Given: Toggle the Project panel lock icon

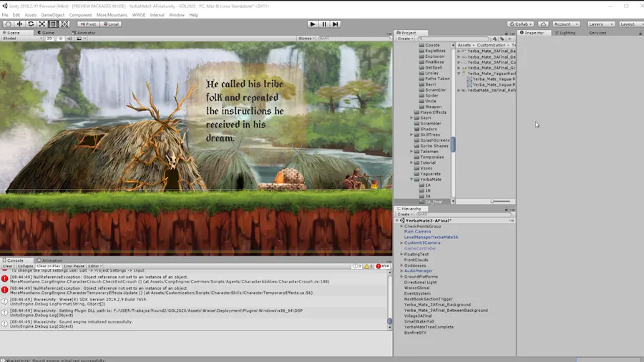Looking at the screenshot, I should [507, 33].
